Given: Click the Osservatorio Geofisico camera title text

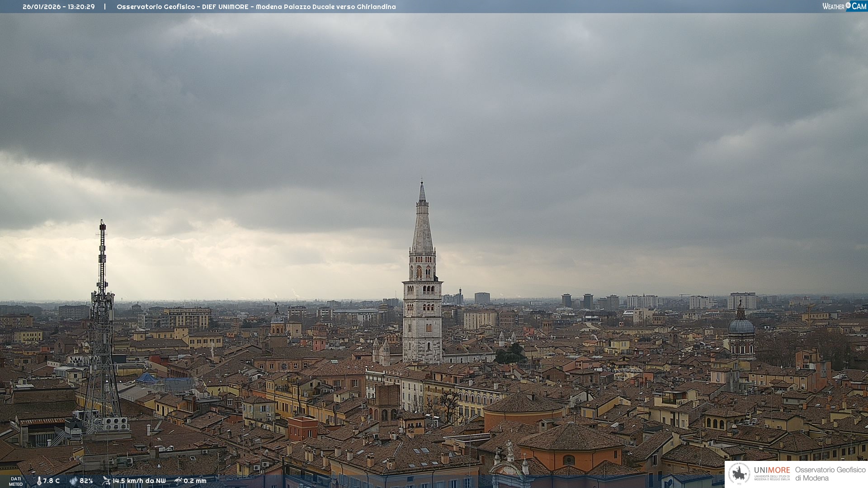Looking at the screenshot, I should click(256, 7).
